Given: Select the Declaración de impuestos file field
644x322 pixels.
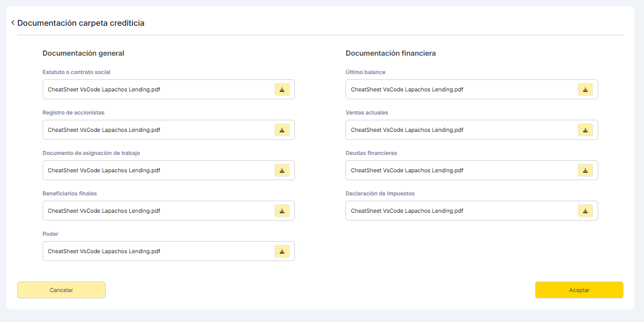Looking at the screenshot, I should pyautogui.click(x=461, y=211).
